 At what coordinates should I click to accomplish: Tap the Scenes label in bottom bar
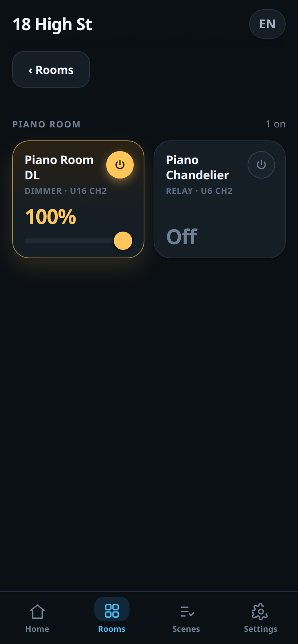[186, 629]
